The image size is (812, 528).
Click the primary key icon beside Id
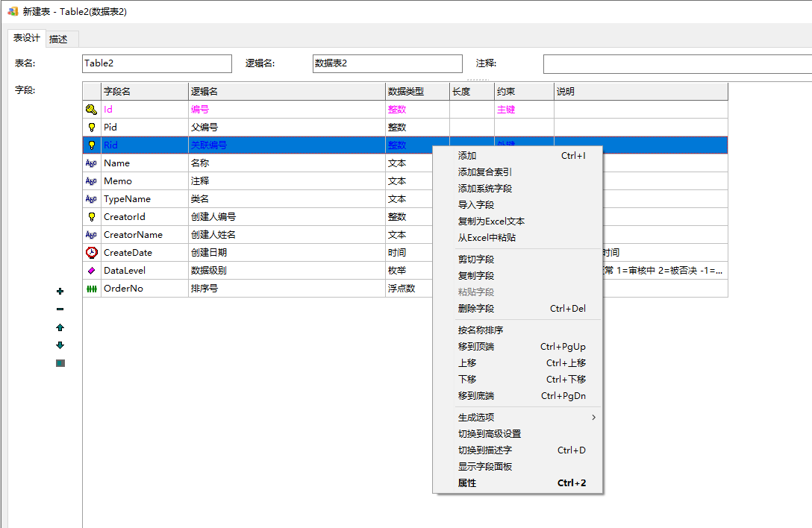pos(91,110)
